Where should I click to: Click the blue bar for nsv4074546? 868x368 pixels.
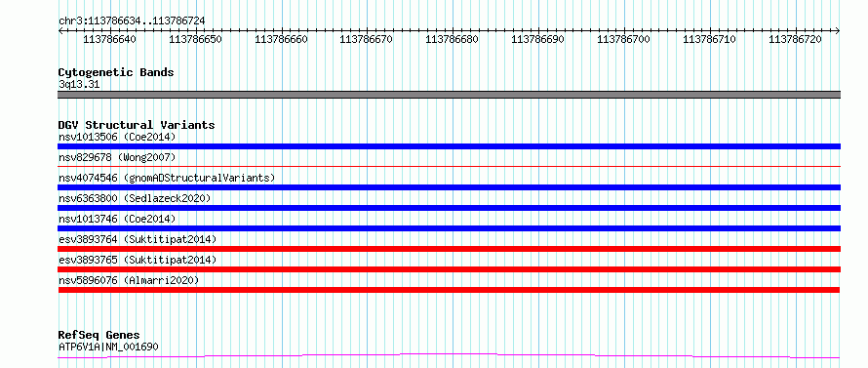click(449, 187)
